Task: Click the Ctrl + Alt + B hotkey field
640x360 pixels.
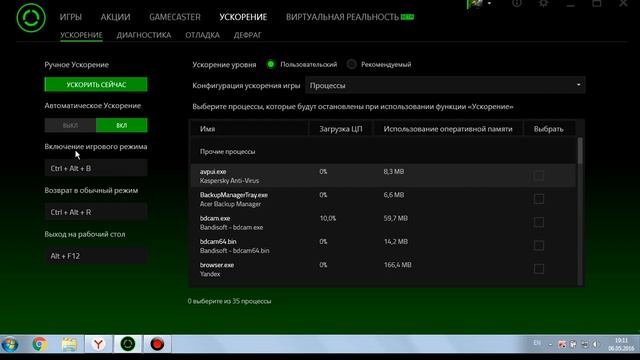Action: point(96,168)
